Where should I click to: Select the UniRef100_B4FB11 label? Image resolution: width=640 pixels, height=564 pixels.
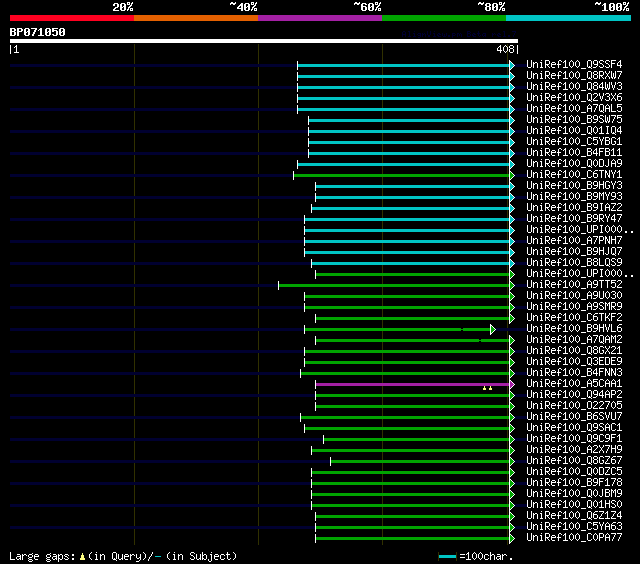[574, 153]
